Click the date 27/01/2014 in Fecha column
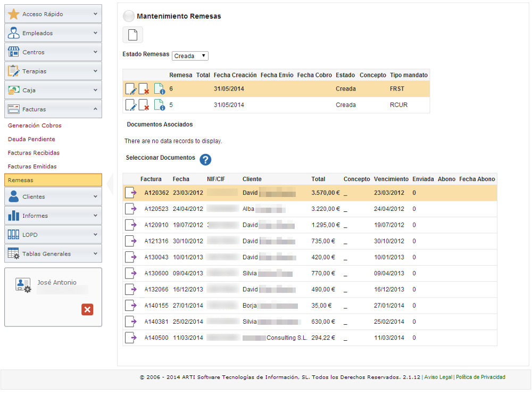The height and width of the screenshot is (394, 532). [x=188, y=306]
